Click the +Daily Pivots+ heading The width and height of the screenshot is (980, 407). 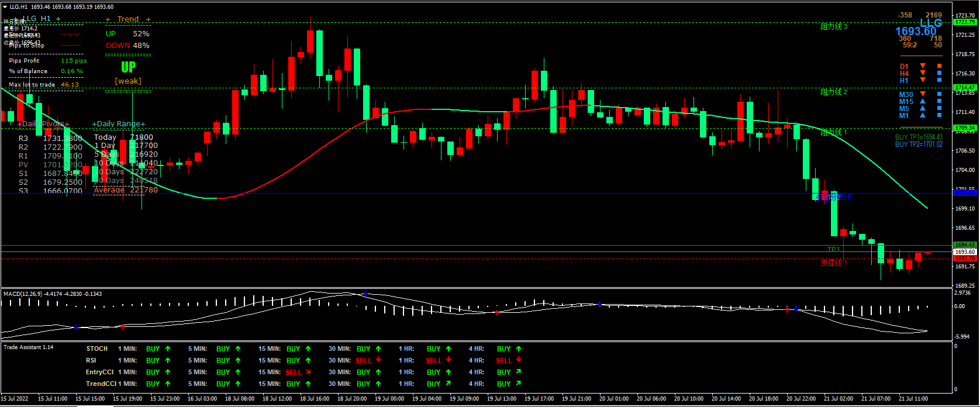pyautogui.click(x=43, y=124)
